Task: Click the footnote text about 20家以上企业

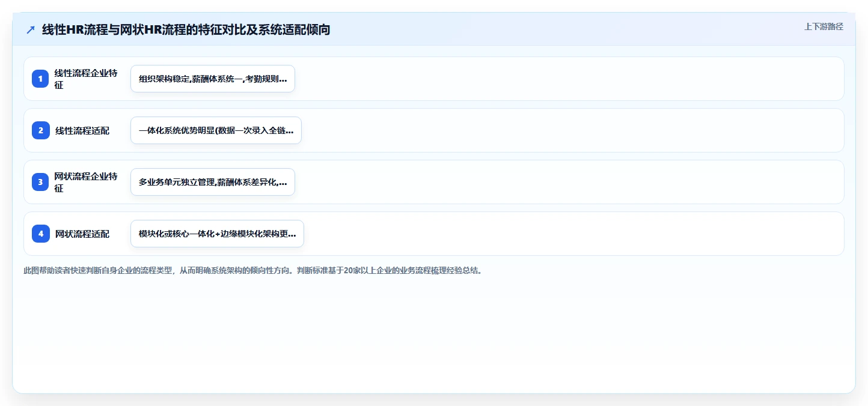Action: [x=252, y=270]
